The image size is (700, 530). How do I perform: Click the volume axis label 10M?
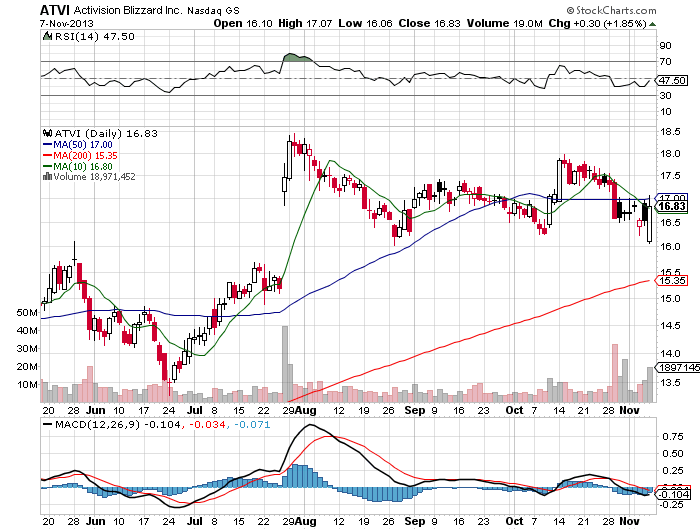[27, 384]
